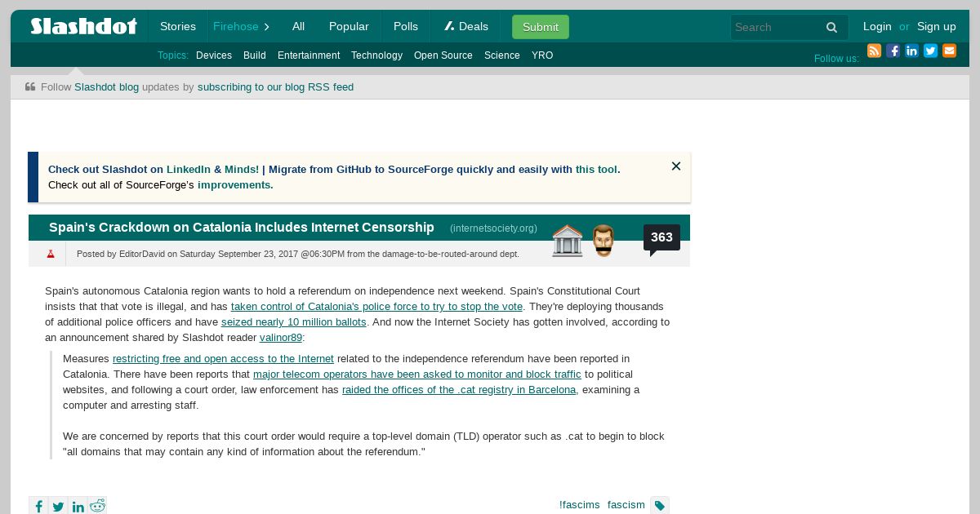Open 'taken control of Catalonia's police force' link

(x=376, y=307)
